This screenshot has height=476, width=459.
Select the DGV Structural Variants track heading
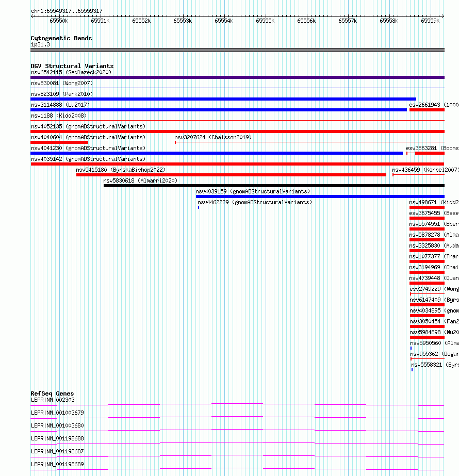72,66
